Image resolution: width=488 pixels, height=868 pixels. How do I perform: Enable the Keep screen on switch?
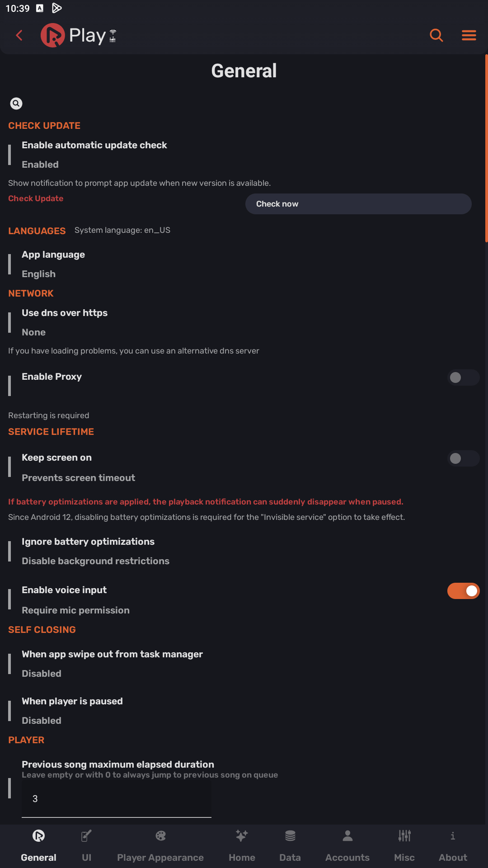point(463,458)
